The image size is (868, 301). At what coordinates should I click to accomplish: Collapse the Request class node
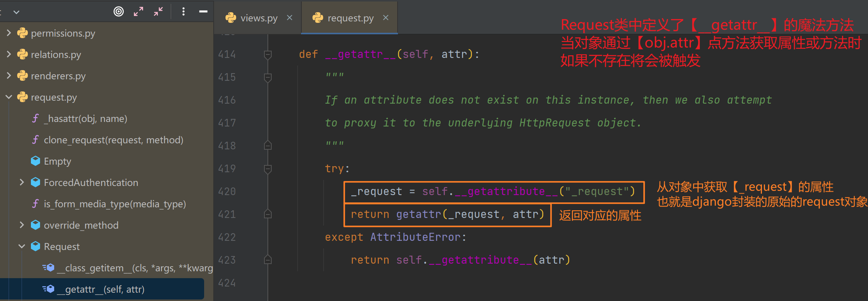pyautogui.click(x=22, y=247)
